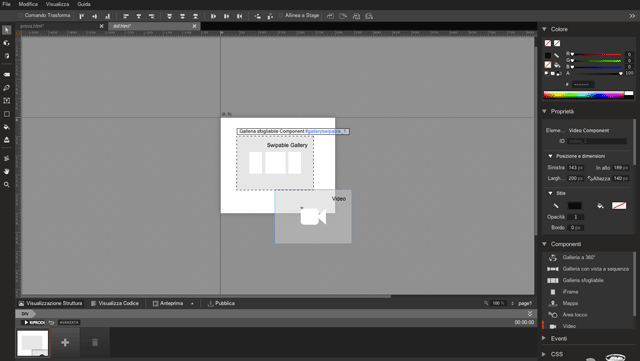Select the Text tool

click(7, 100)
